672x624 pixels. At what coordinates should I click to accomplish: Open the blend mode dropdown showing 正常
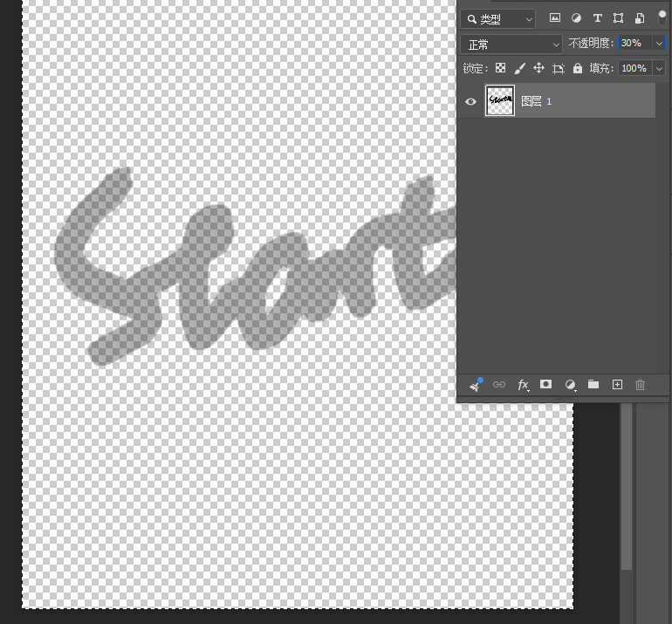pos(511,45)
